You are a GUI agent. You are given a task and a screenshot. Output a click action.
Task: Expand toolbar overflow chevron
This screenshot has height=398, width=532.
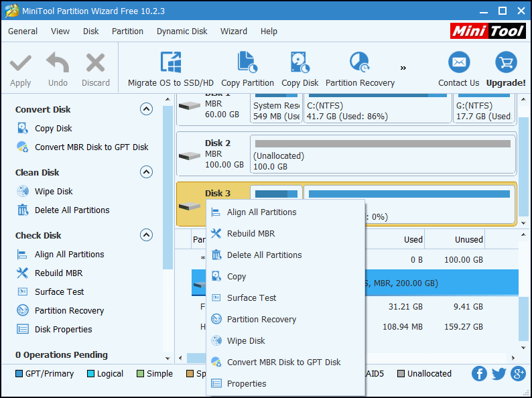coord(403,68)
